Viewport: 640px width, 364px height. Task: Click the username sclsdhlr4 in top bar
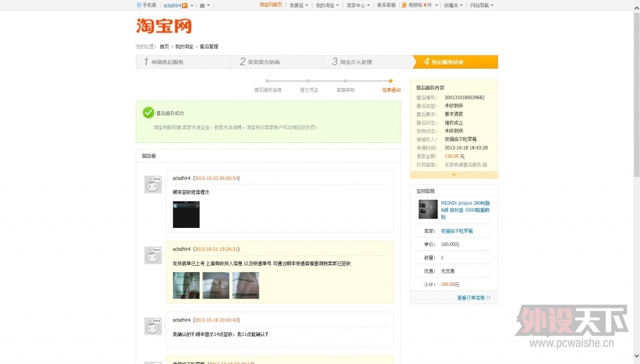(x=172, y=6)
